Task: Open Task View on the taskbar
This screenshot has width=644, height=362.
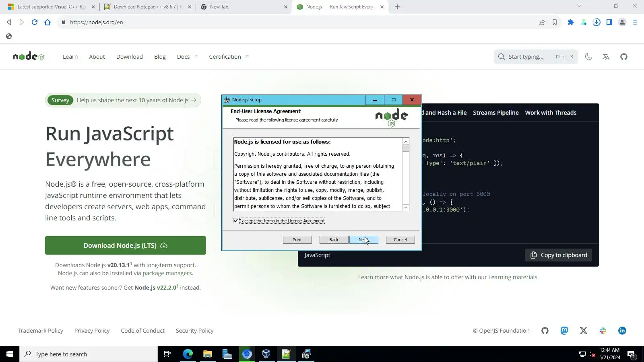Action: pos(167,354)
